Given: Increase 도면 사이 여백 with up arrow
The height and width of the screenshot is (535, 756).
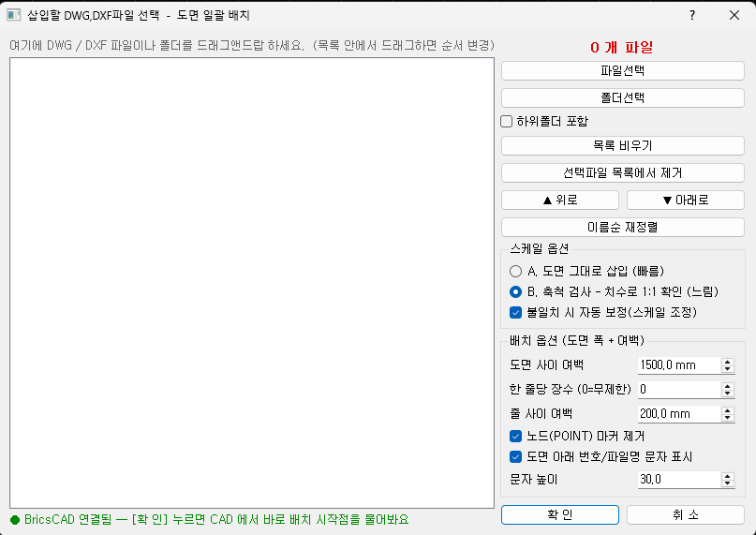Looking at the screenshot, I should (x=728, y=362).
